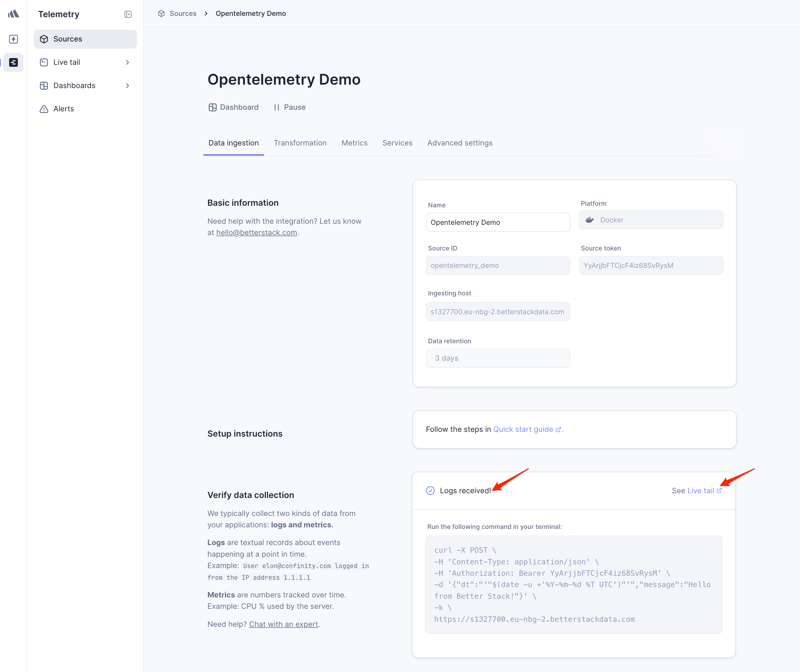This screenshot has height=672, width=800.
Task: Click the Dashboard grid icon under title
Action: click(212, 107)
